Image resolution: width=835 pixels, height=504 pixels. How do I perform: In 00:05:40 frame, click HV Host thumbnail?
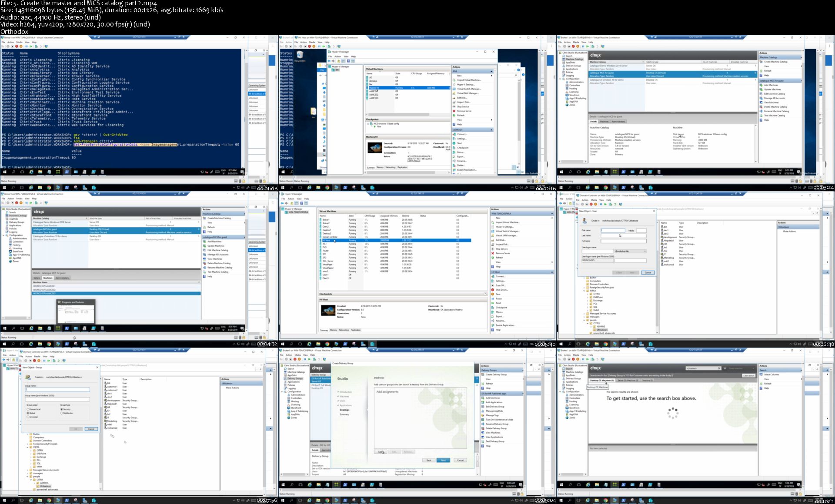point(328,310)
